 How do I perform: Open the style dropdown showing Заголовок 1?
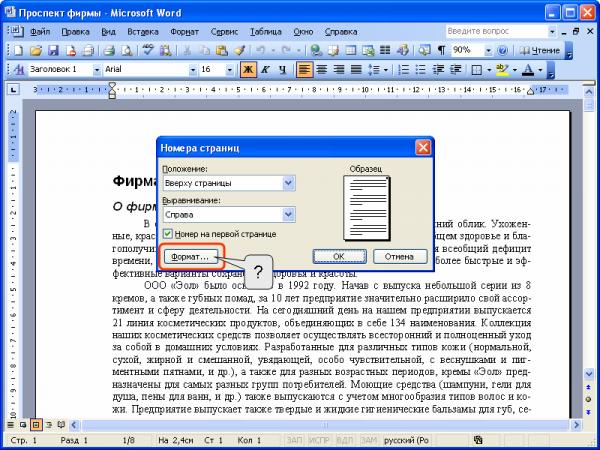(x=97, y=70)
